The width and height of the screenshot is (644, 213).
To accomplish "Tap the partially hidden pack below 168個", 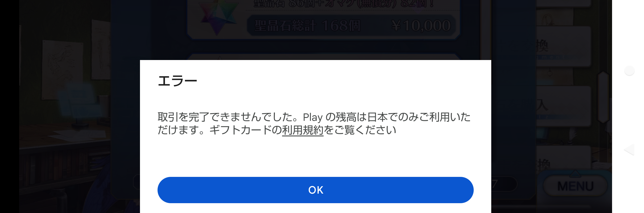I will point(323,57).
